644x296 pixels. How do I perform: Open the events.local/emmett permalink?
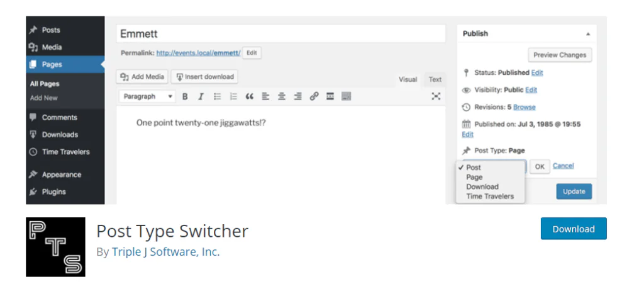point(198,53)
